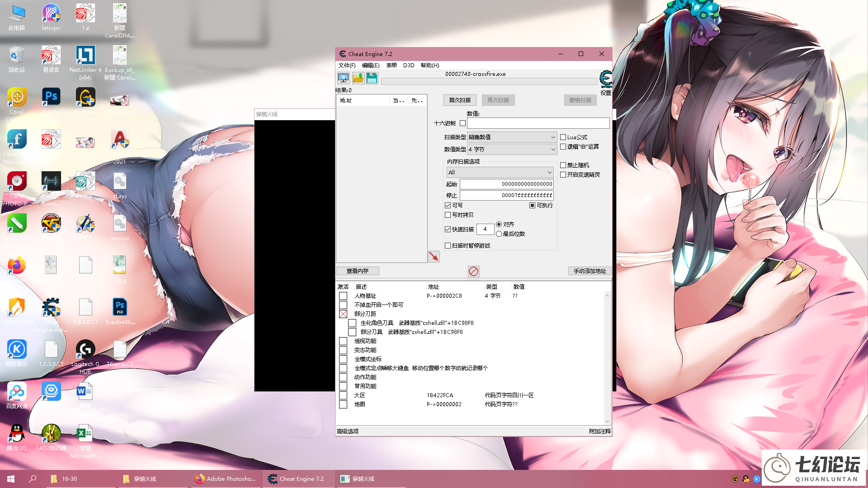The width and height of the screenshot is (868, 488).
Task: Click the save floppy disk icon
Action: pos(372,78)
